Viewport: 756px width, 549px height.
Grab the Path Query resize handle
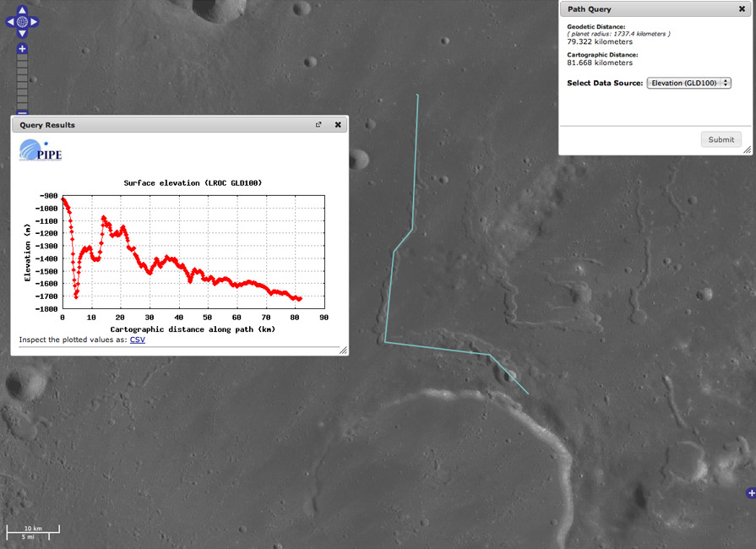click(x=747, y=150)
